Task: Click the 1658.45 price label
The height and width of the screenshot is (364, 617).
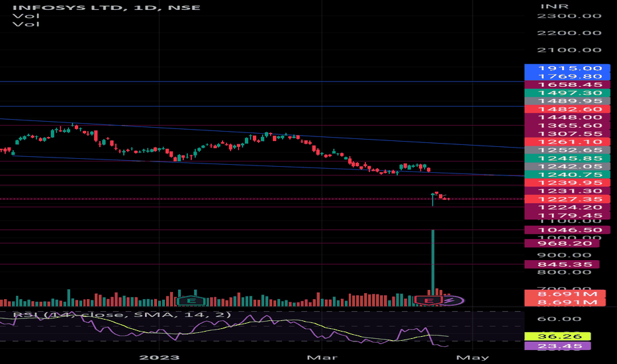Action: tap(567, 85)
